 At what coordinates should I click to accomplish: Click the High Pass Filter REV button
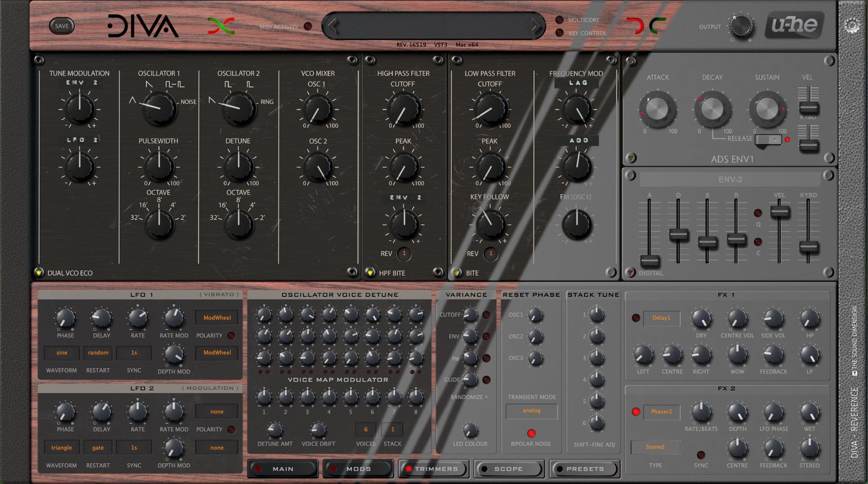404,253
